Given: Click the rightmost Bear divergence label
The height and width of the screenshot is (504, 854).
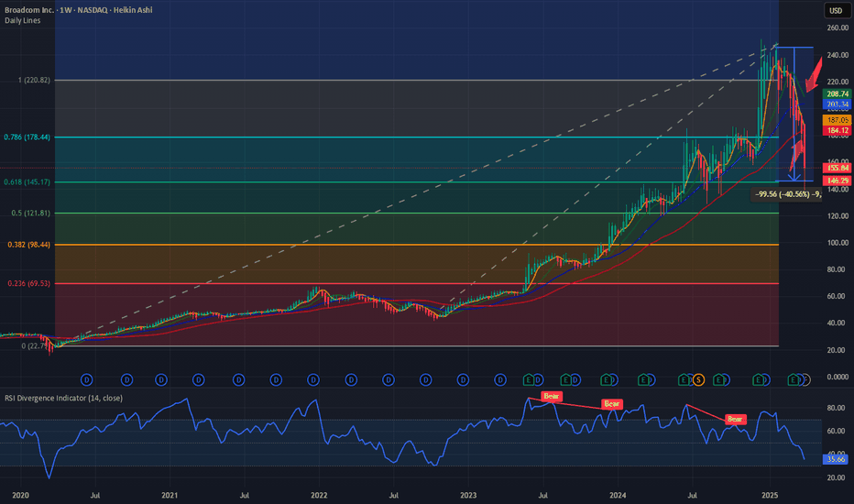Looking at the screenshot, I should click(735, 419).
